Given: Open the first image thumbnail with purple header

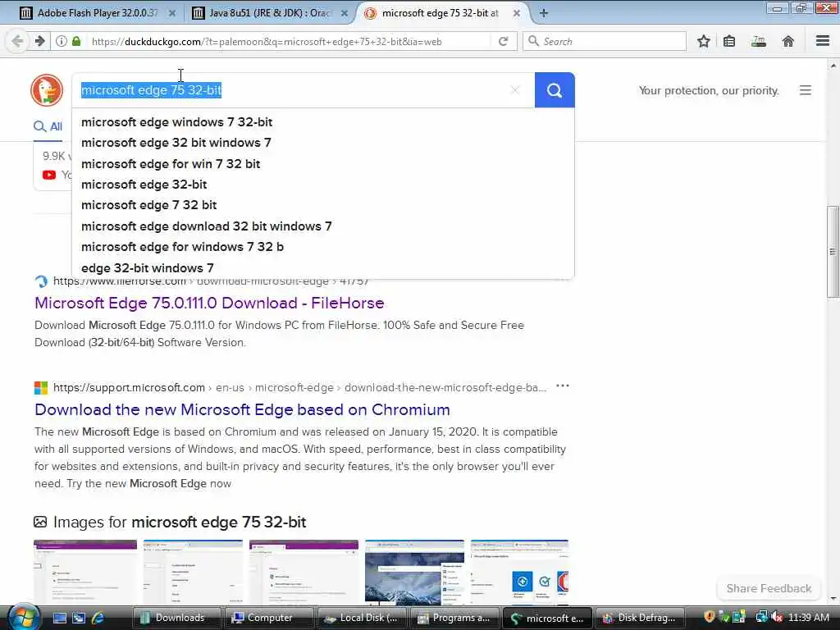Looking at the screenshot, I should 85,572.
